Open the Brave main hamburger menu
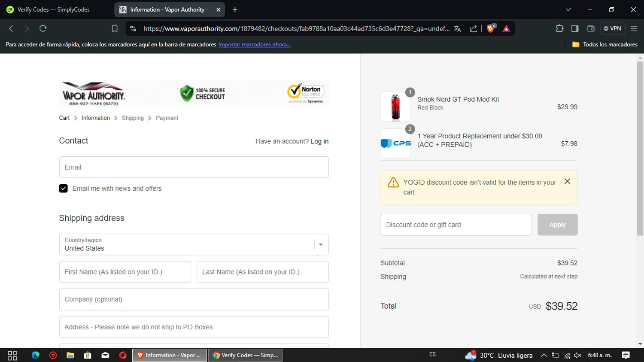The width and height of the screenshot is (644, 362). [634, 29]
